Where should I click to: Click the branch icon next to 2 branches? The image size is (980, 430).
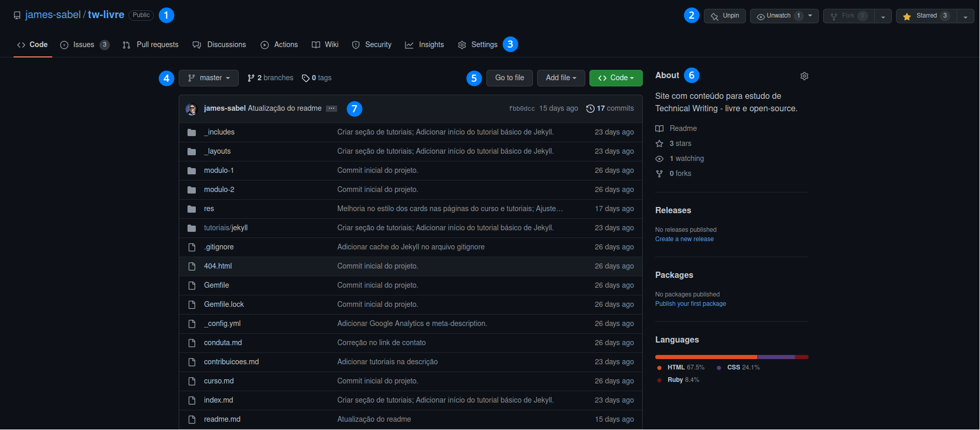251,78
